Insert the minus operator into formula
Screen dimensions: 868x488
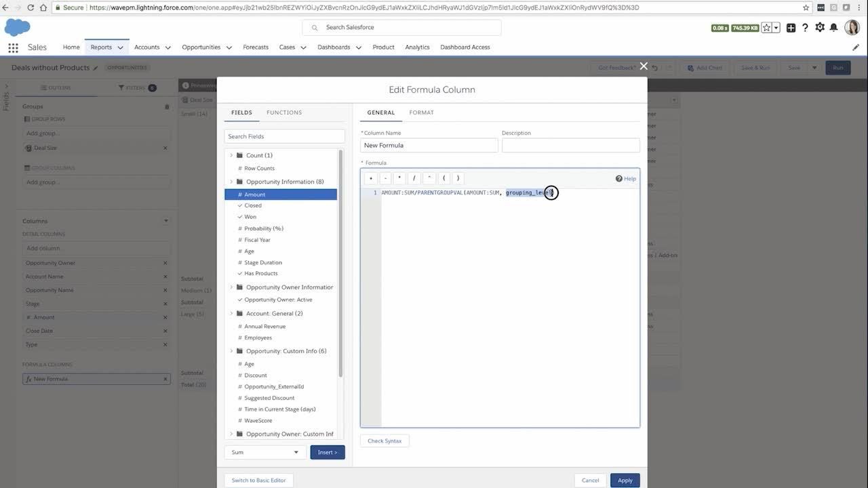(x=385, y=178)
